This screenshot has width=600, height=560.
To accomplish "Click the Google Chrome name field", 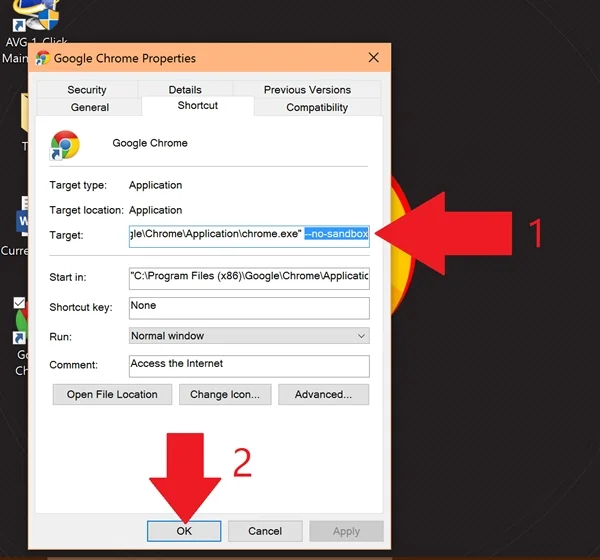I will [x=150, y=143].
